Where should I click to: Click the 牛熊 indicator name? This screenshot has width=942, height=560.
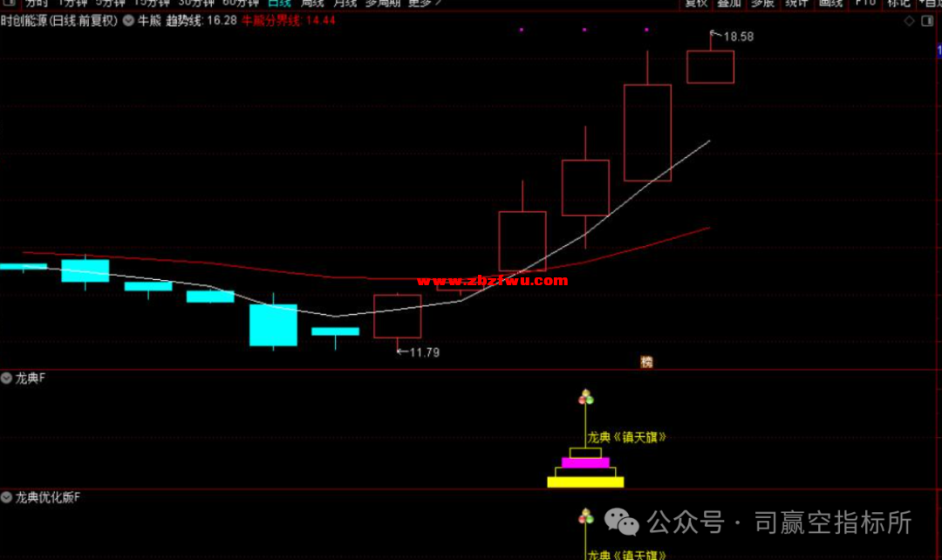click(x=150, y=20)
